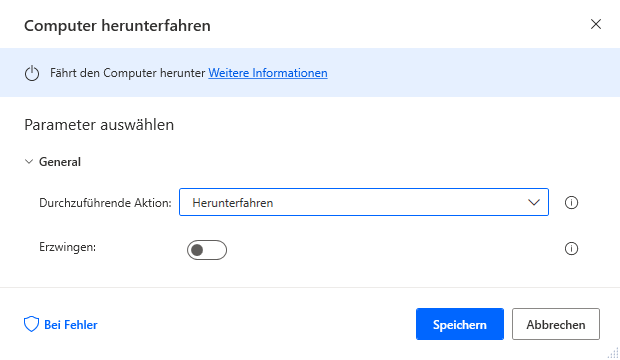
Task: Collapse the General section chevron
Action: (x=29, y=161)
